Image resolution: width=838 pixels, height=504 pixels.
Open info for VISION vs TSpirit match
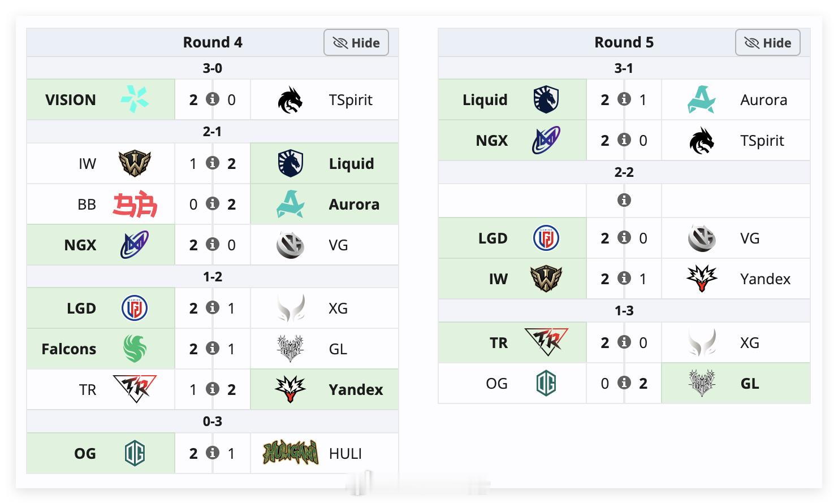(x=213, y=99)
